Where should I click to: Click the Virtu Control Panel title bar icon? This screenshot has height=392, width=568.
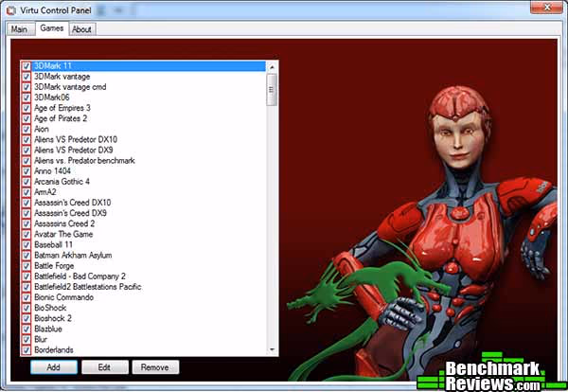click(10, 10)
